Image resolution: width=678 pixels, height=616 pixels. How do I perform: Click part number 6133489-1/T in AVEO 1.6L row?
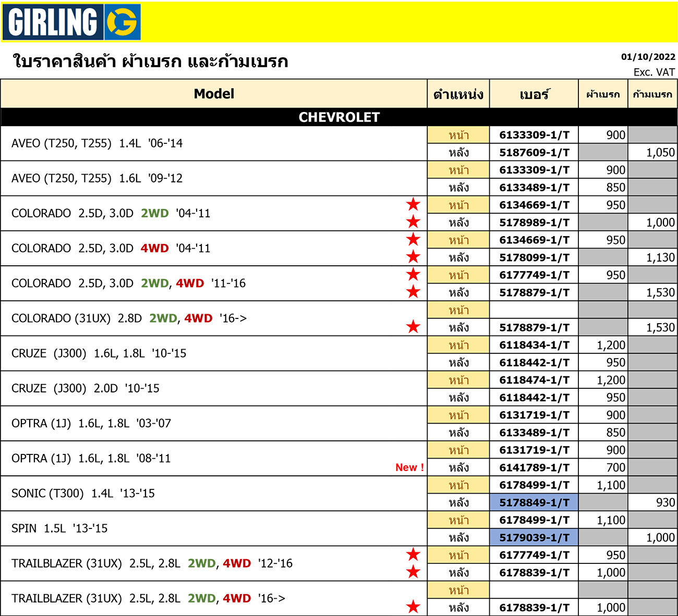[x=534, y=187]
